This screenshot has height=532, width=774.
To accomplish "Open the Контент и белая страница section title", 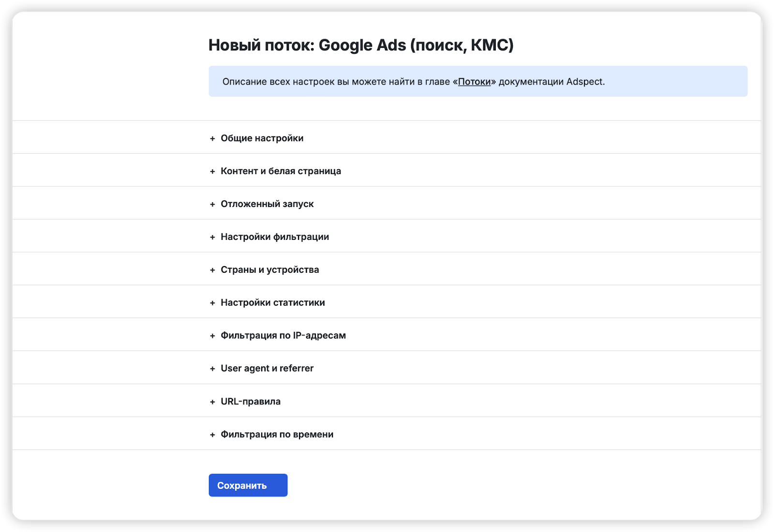I will pyautogui.click(x=281, y=171).
